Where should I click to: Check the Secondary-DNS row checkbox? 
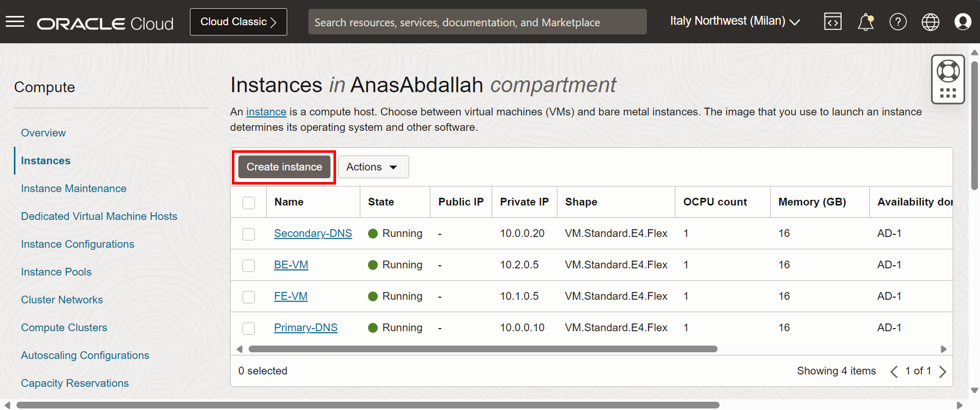point(249,234)
